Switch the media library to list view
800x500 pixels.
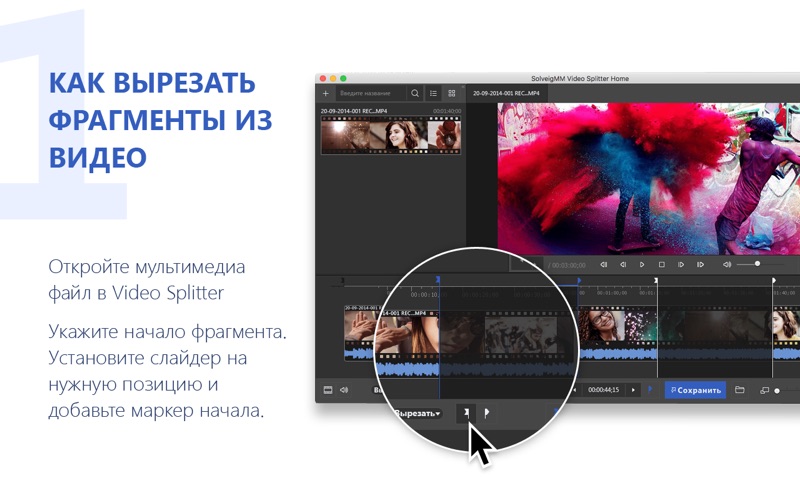click(433, 93)
